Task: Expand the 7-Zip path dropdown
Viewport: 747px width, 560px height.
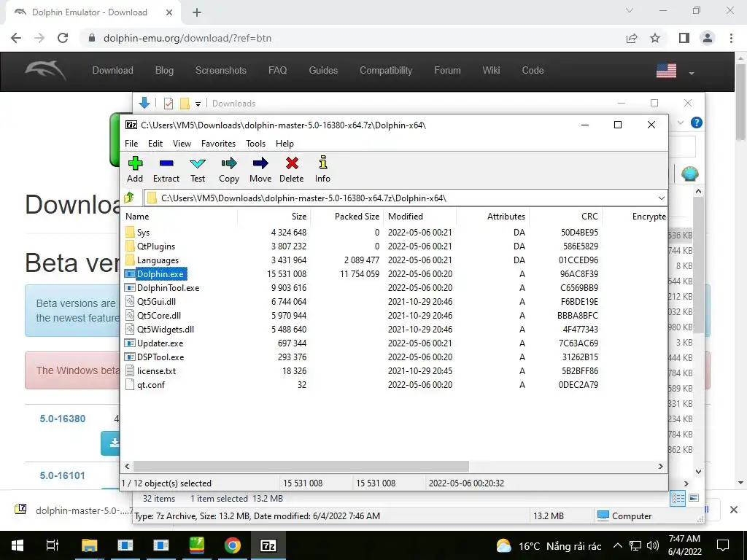Action: (661, 198)
